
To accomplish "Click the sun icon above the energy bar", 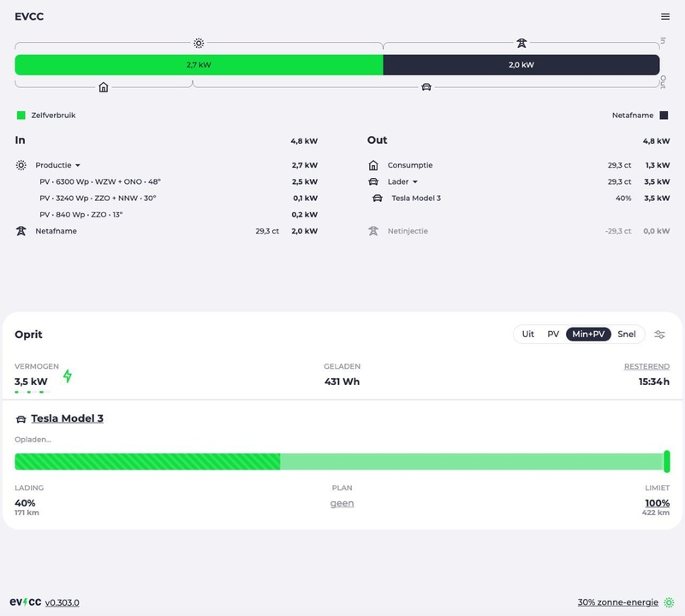I will [199, 43].
